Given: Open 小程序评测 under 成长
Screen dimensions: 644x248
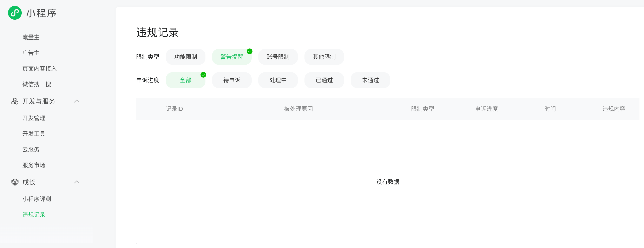Looking at the screenshot, I should pos(37,199).
